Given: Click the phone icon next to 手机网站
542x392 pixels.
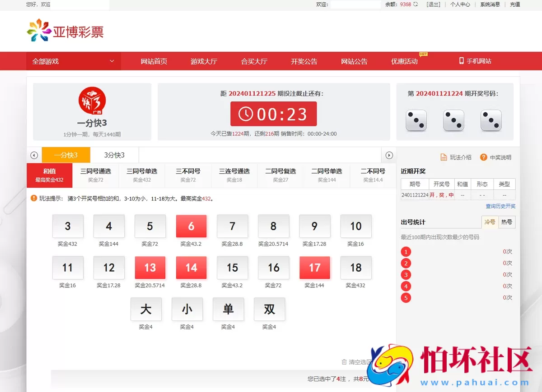Looking at the screenshot, I should pyautogui.click(x=462, y=60).
